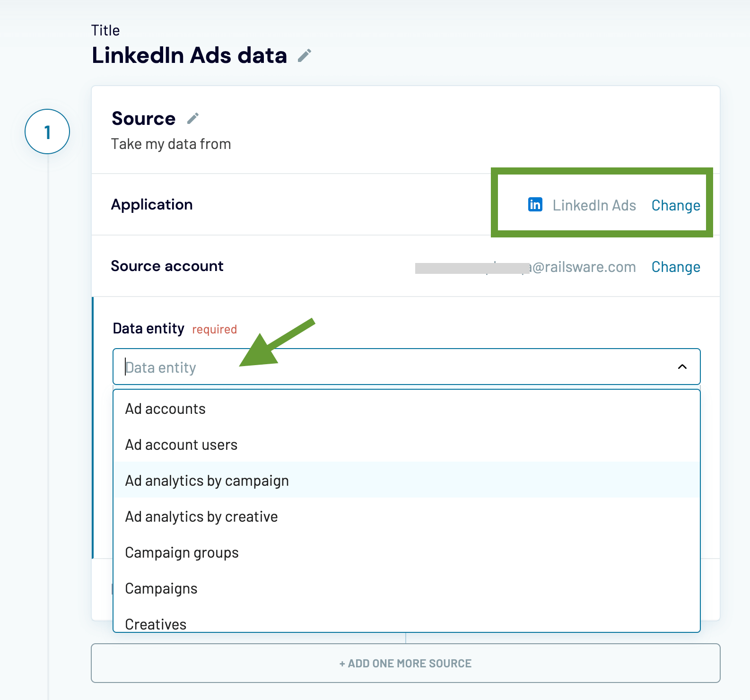Change the Application selection
Image resolution: width=750 pixels, height=700 pixels.
coord(676,205)
